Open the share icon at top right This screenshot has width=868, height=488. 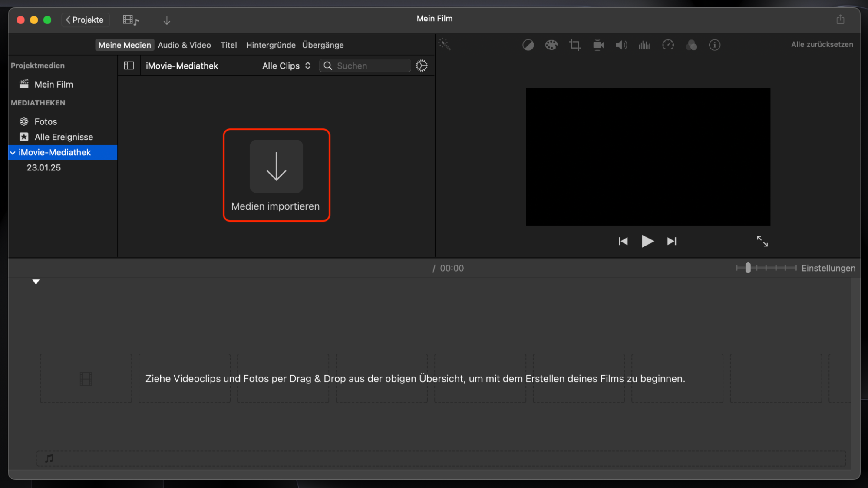click(840, 20)
